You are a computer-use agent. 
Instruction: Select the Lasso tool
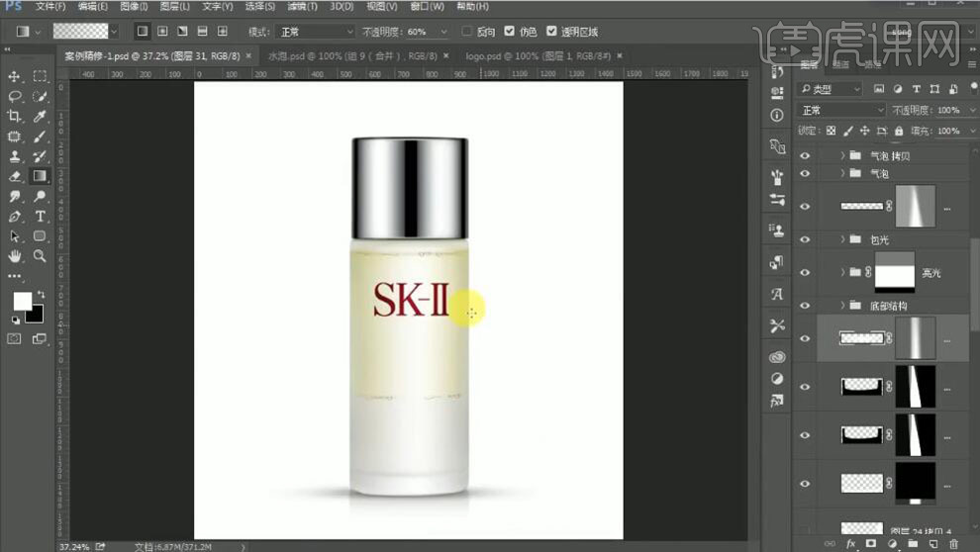(x=15, y=97)
